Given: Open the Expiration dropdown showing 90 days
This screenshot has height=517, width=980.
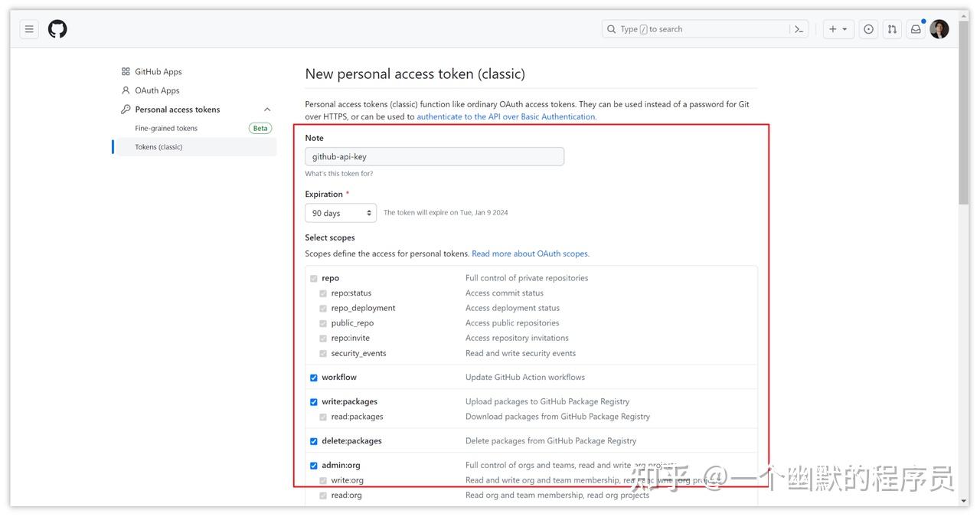Looking at the screenshot, I should coord(340,212).
